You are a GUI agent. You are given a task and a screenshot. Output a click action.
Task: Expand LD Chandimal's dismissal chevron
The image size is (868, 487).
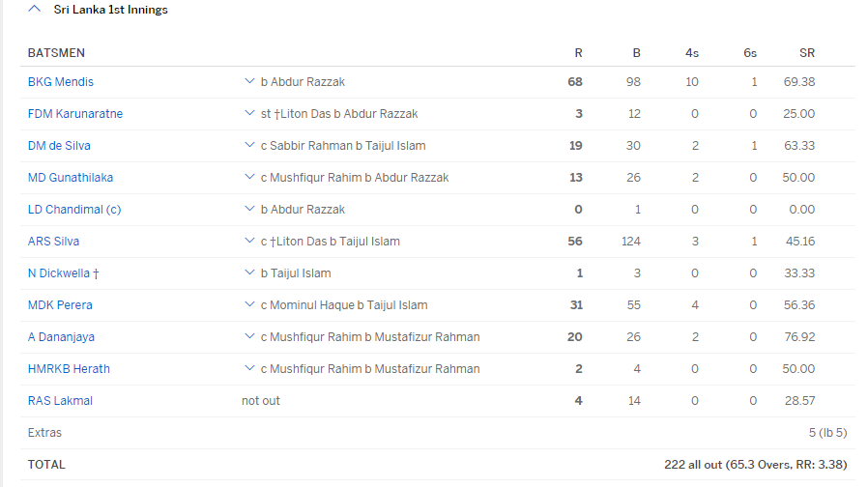(249, 209)
